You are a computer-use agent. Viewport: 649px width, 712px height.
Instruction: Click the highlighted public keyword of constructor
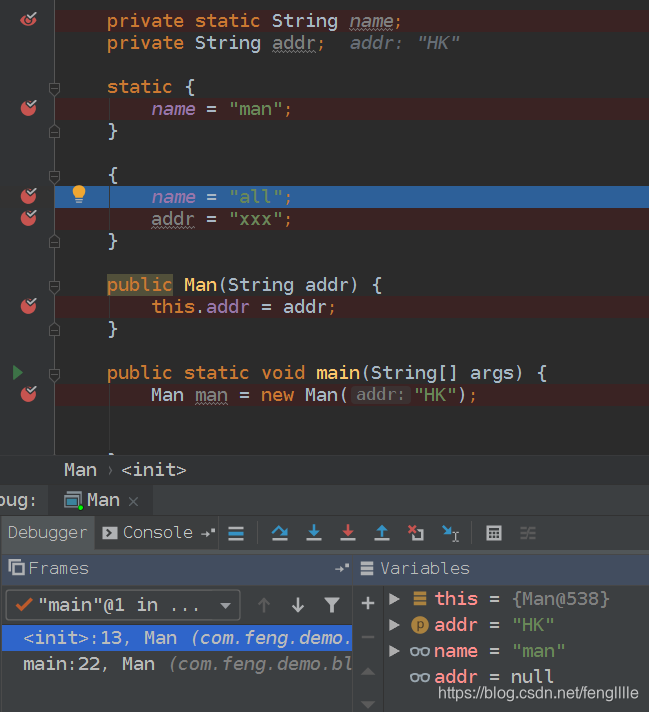(x=139, y=285)
